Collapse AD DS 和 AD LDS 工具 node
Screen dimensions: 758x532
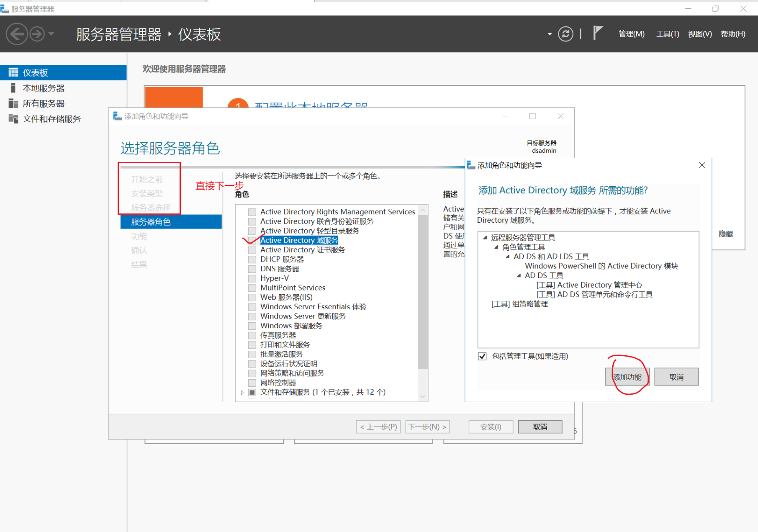(x=508, y=257)
